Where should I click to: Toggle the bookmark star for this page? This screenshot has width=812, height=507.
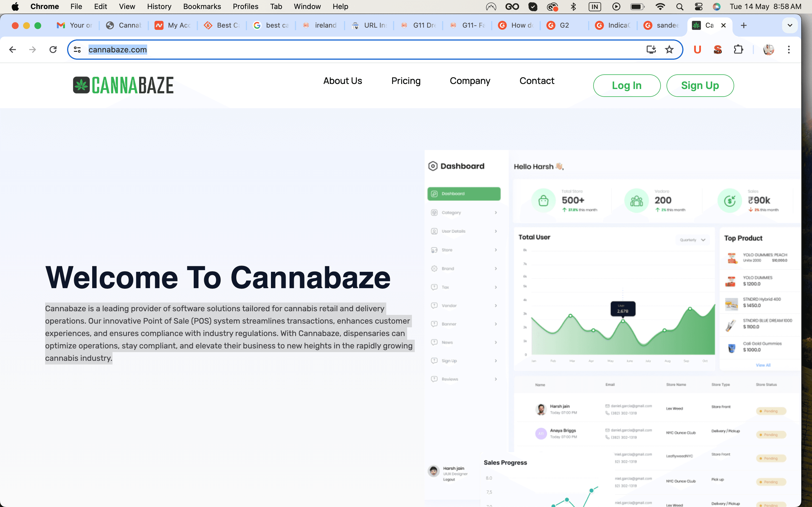pos(669,49)
